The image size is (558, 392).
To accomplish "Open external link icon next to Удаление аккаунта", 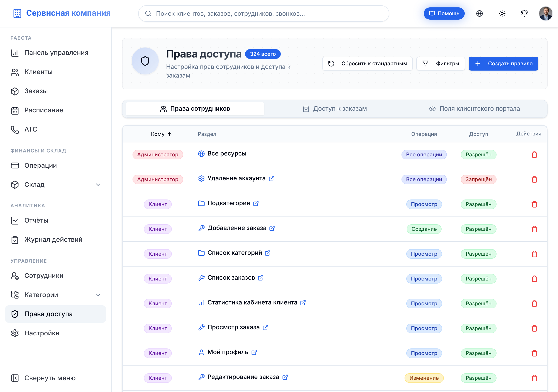I will tap(271, 179).
